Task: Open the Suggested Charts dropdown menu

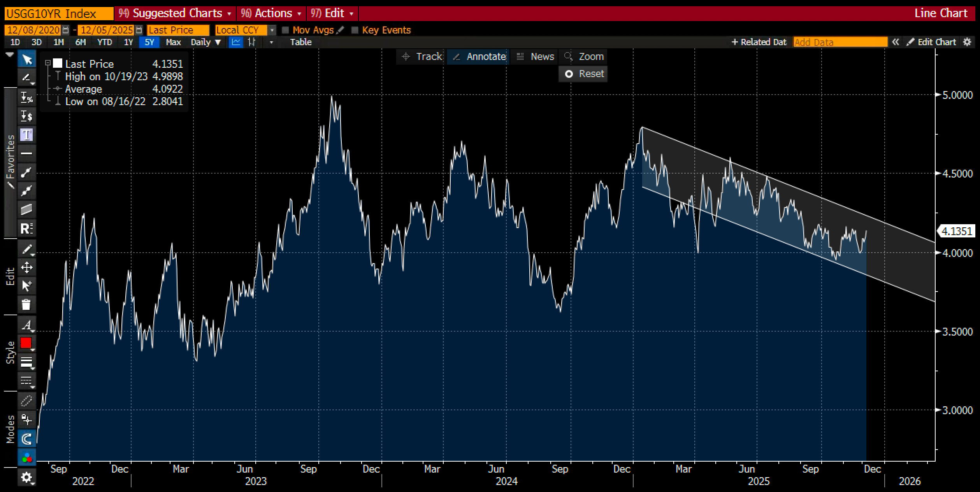Action: 177,13
